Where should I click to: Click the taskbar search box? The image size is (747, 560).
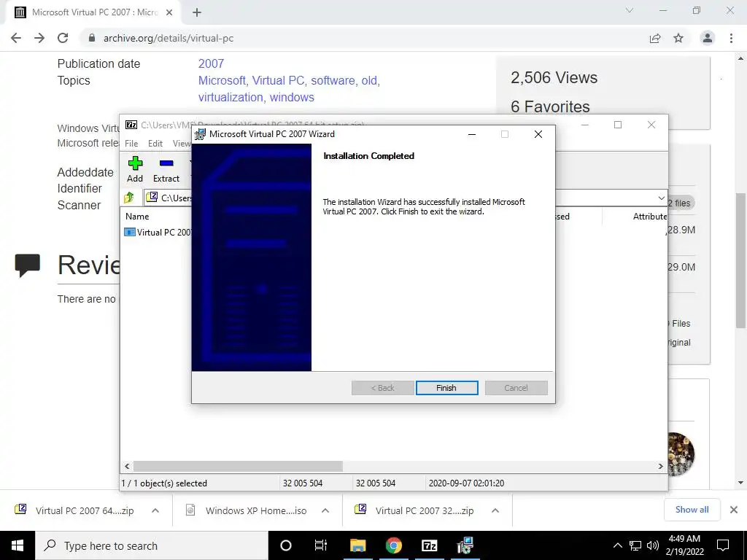[152, 545]
